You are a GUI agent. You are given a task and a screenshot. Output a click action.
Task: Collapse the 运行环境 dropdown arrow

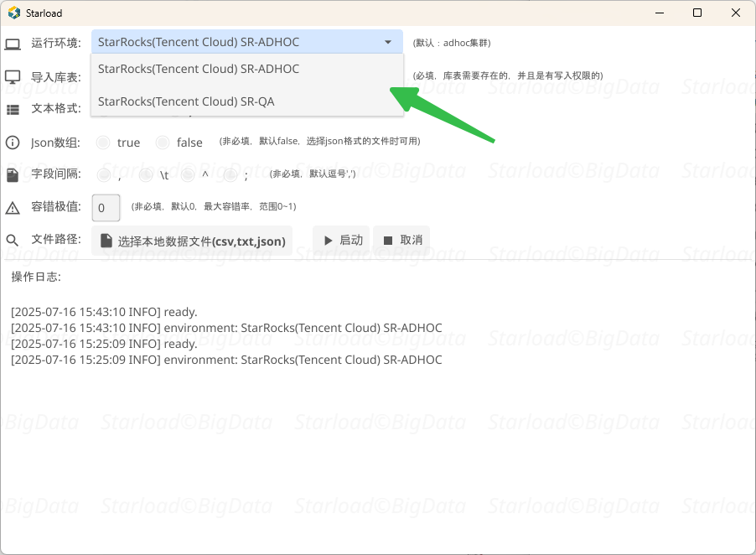(x=388, y=43)
